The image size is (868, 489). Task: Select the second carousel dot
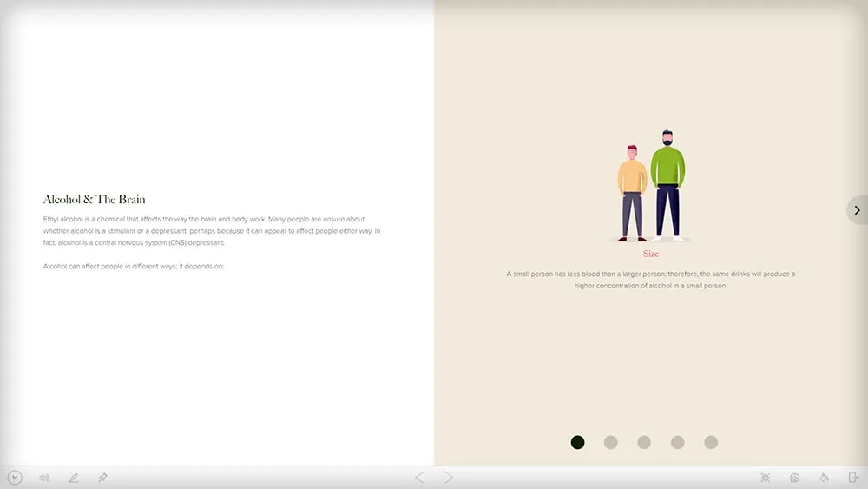610,442
